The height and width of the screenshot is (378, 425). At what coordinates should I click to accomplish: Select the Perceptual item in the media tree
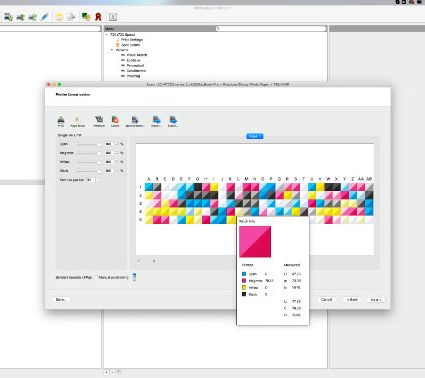pyautogui.click(x=135, y=65)
